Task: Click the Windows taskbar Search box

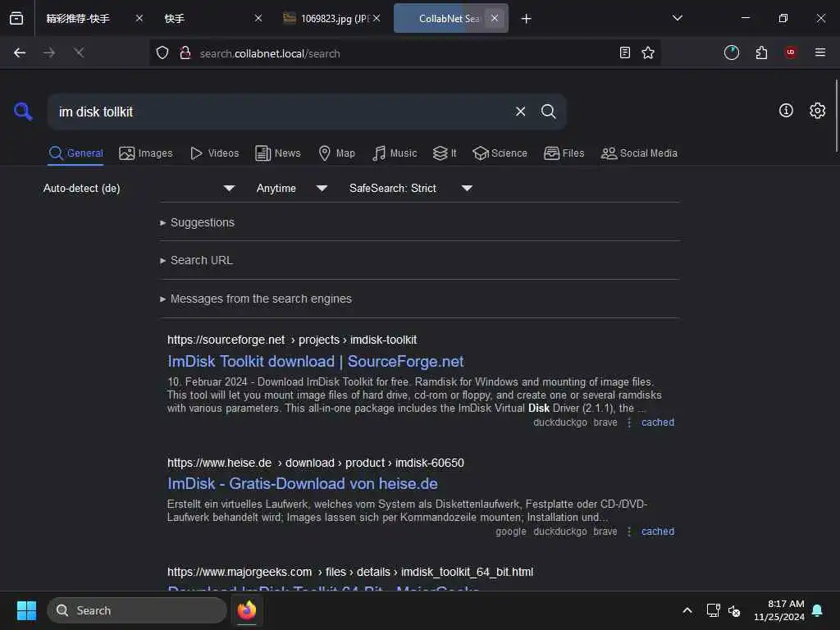Action: tap(137, 610)
